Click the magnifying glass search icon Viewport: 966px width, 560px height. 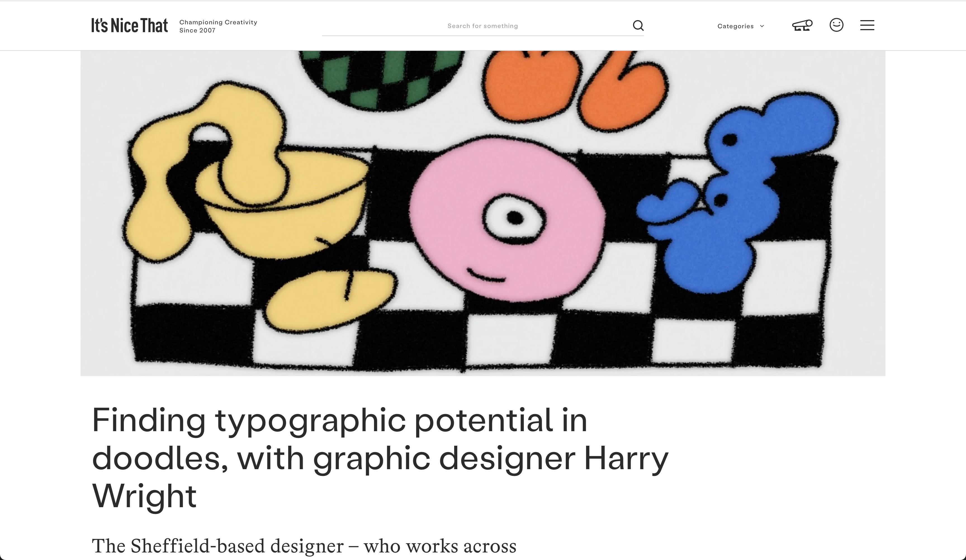[x=638, y=26]
